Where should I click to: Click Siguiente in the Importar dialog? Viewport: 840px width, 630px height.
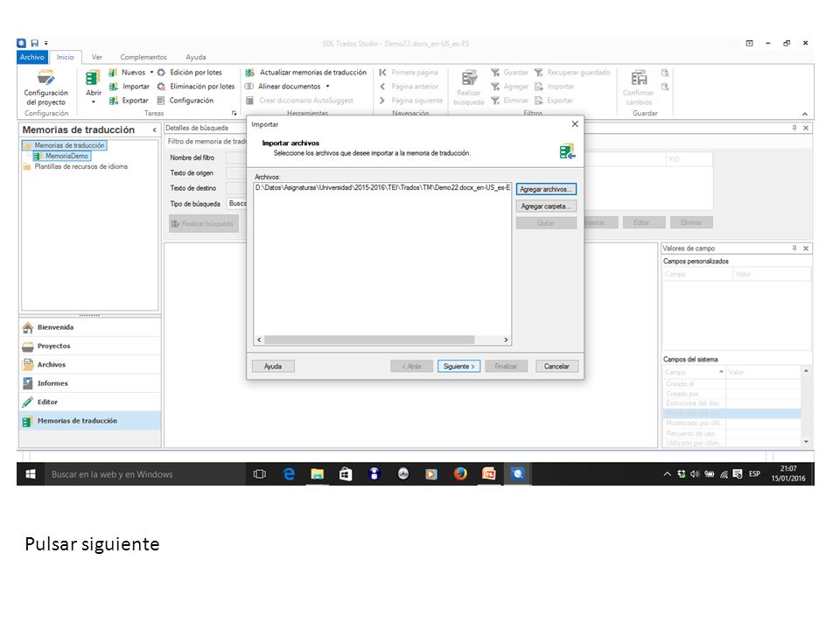[458, 367]
